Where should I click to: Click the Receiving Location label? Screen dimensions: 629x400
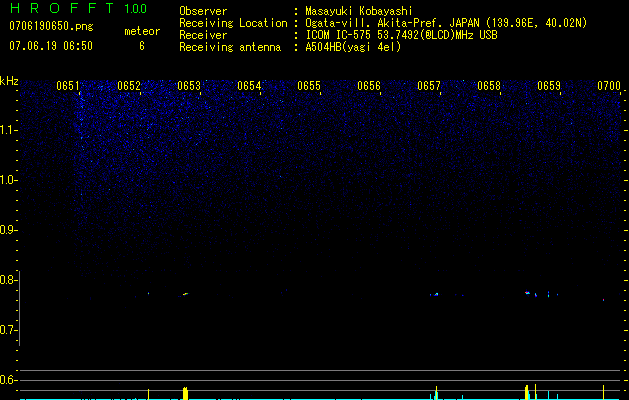(233, 23)
